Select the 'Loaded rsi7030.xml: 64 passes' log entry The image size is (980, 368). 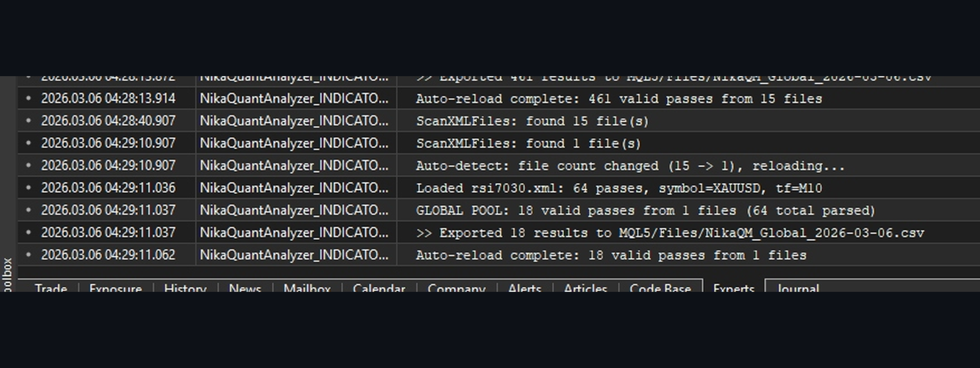coord(619,188)
